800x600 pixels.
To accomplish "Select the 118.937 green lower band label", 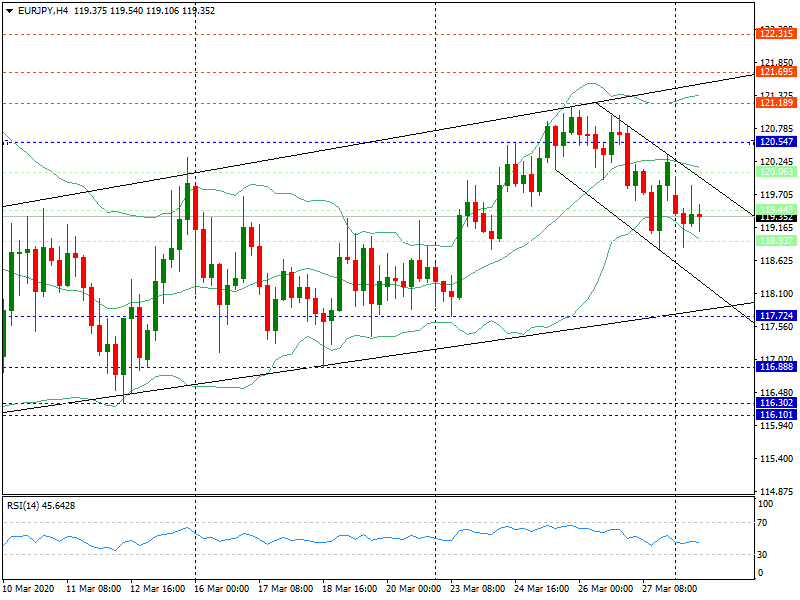I will [776, 241].
